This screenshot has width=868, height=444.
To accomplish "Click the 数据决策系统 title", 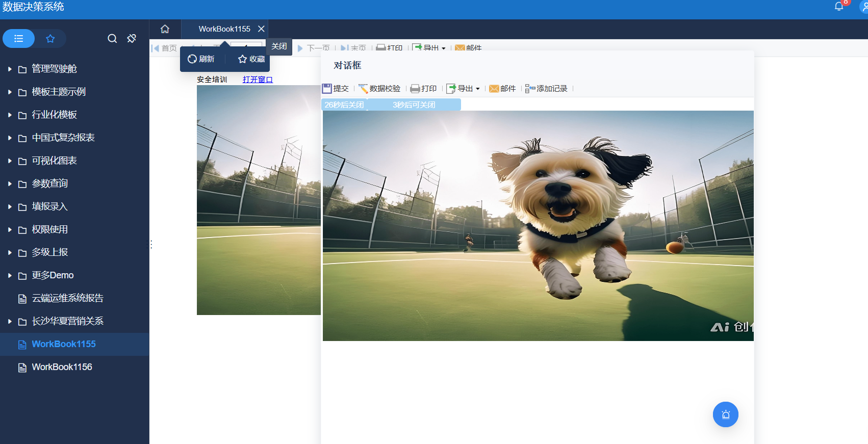I will (x=33, y=7).
